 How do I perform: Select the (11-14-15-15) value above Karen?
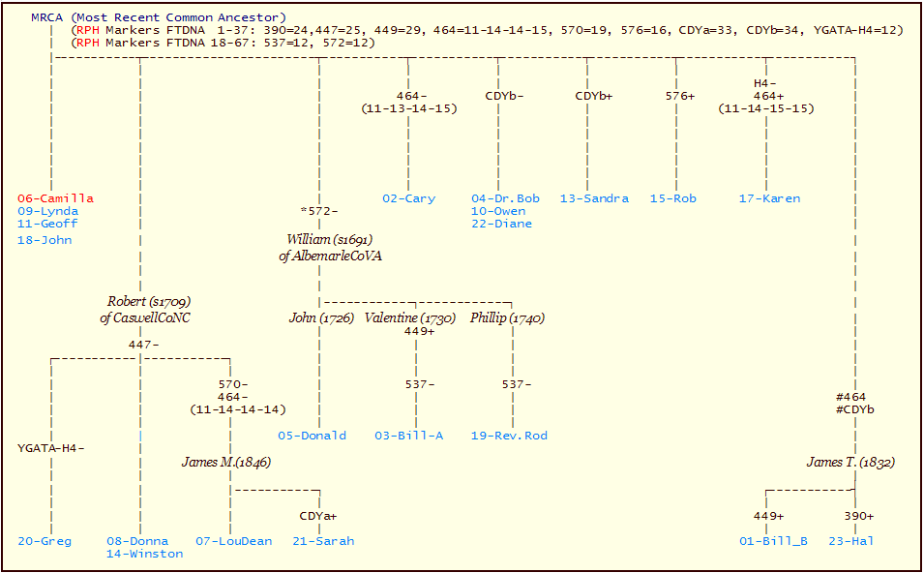(766, 108)
